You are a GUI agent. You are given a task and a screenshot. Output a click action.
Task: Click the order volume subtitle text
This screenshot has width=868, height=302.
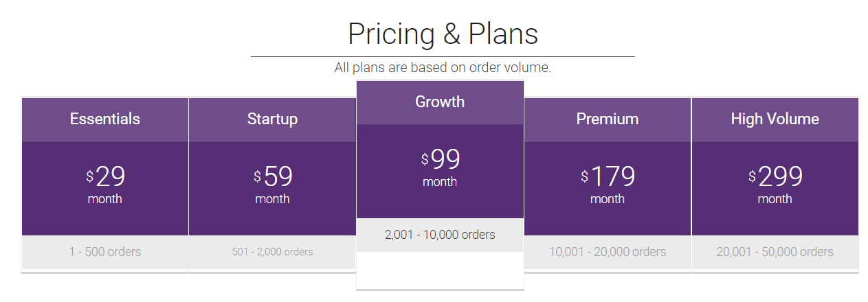[x=443, y=68]
